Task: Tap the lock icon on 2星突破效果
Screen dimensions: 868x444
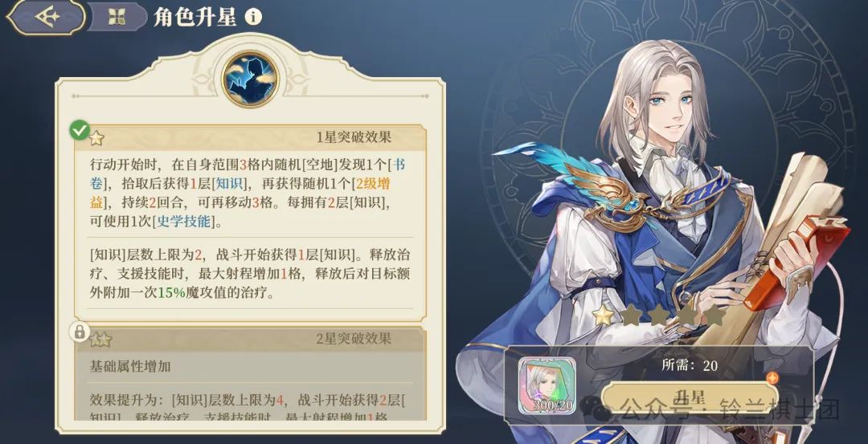Action: point(80,332)
